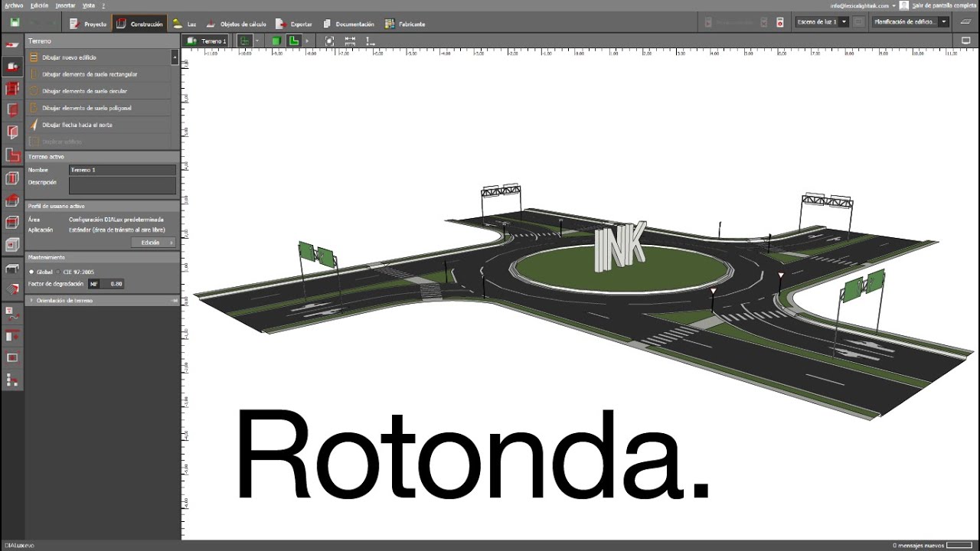980x551 pixels.
Task: Click the red-dot calculation icon
Action: [x=780, y=23]
